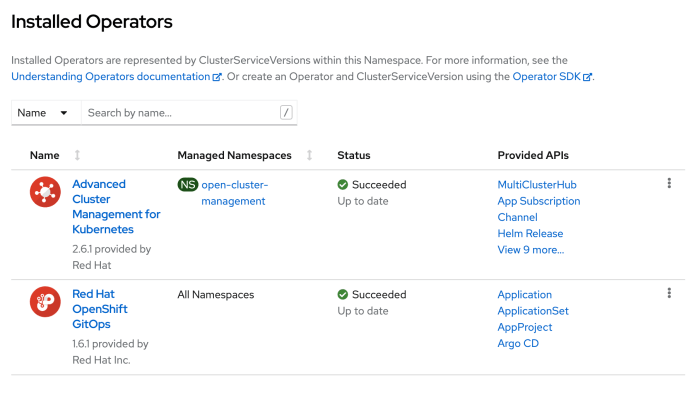Click the Status column header
The image size is (696, 400).
(x=354, y=155)
